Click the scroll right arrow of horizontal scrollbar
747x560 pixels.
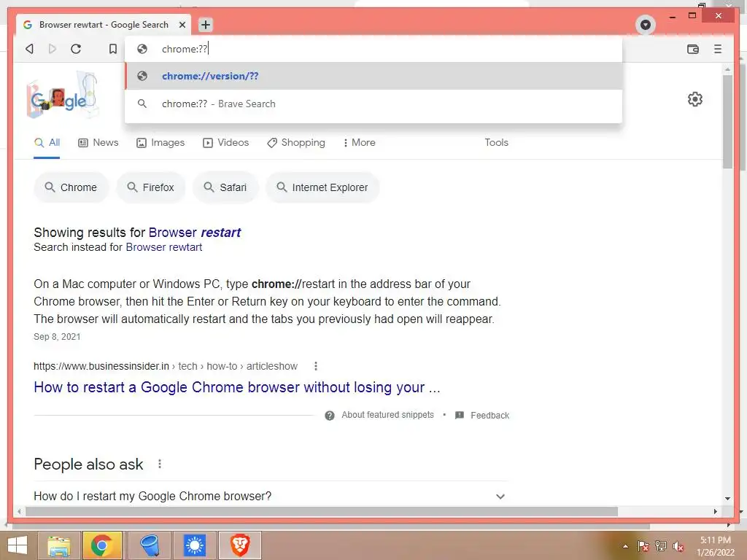pyautogui.click(x=715, y=511)
